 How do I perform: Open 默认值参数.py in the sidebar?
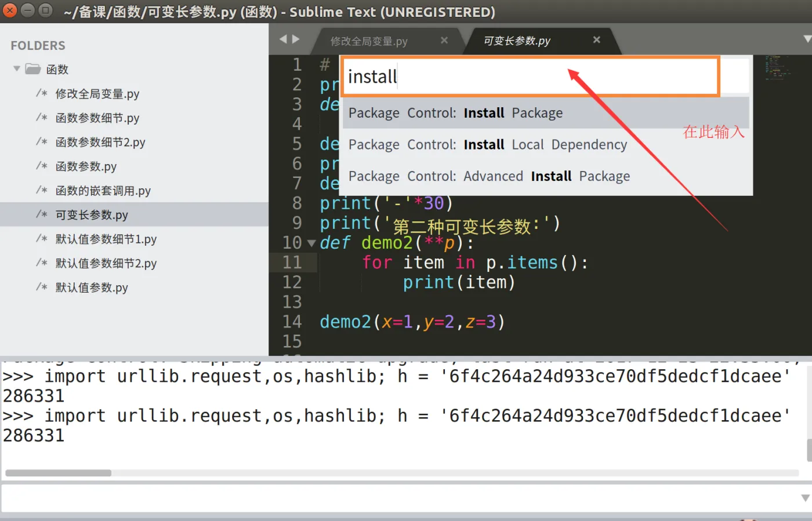tap(92, 288)
